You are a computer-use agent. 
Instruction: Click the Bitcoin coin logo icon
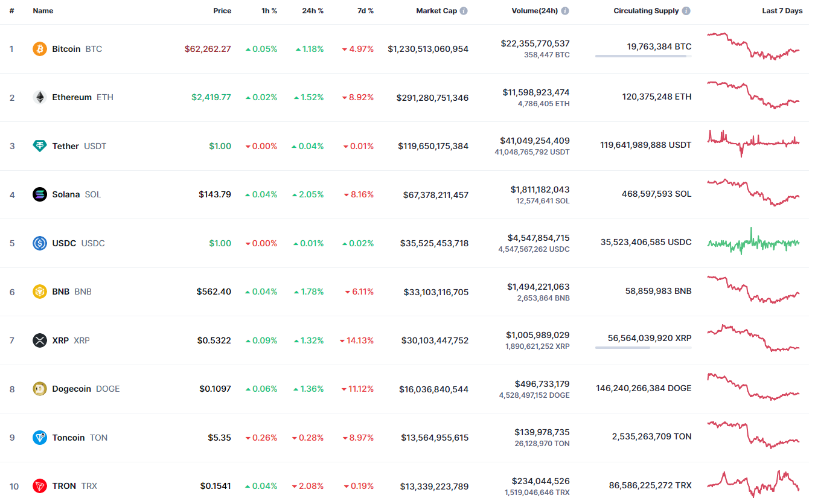click(x=40, y=49)
